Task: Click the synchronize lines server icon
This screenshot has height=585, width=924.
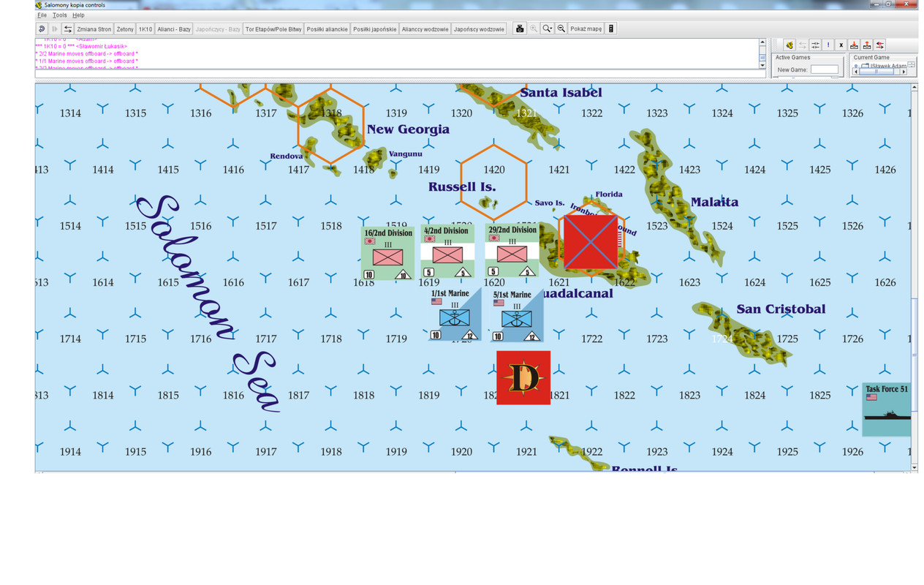Action: (815, 45)
